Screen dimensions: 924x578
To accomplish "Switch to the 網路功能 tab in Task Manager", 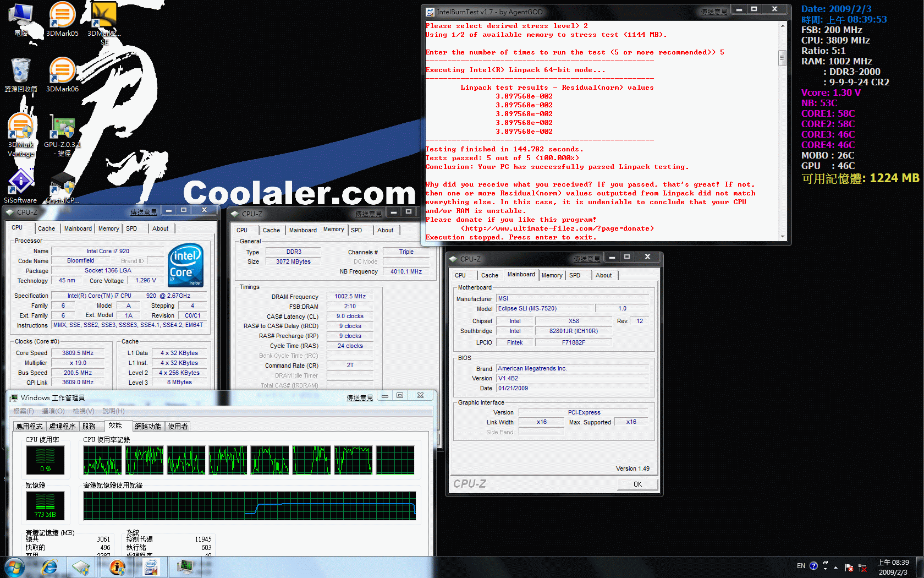I will click(x=148, y=426).
